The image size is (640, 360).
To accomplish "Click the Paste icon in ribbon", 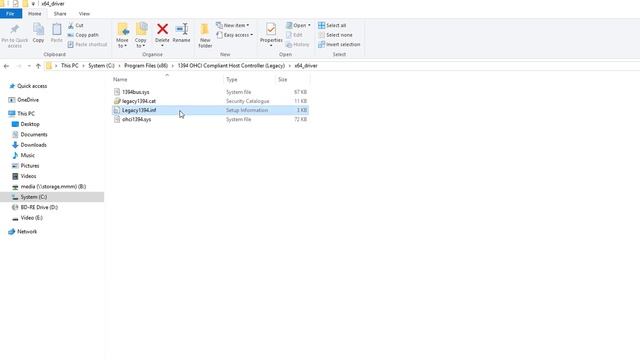I will click(57, 29).
